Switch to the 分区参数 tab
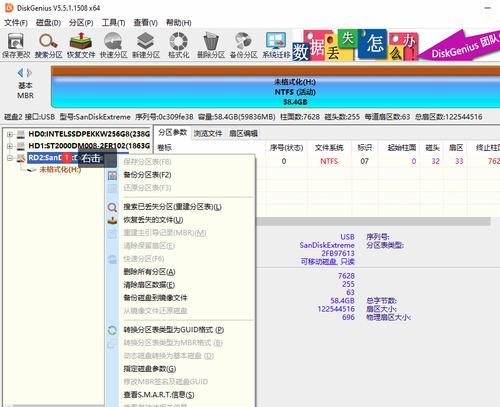This screenshot has width=500, height=407. pos(172,133)
